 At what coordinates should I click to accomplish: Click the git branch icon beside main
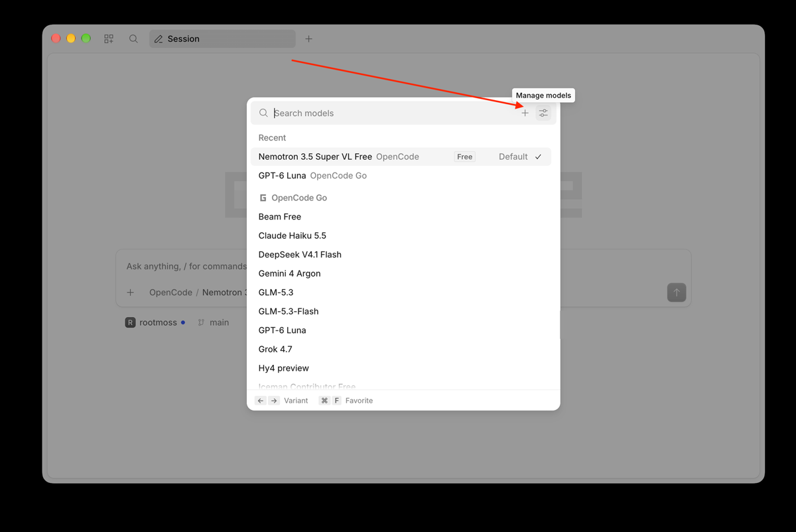pos(201,322)
